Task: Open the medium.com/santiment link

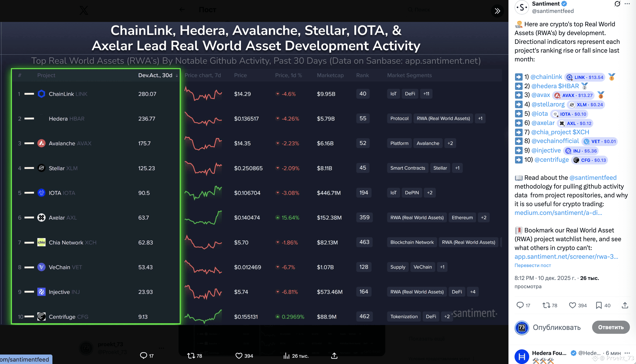Action: (x=558, y=213)
